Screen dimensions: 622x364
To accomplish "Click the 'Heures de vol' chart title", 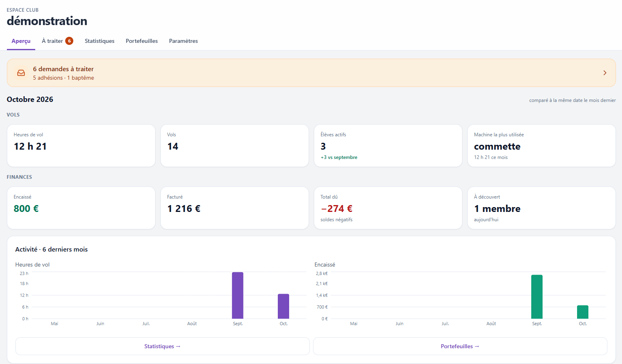I will coord(32,265).
